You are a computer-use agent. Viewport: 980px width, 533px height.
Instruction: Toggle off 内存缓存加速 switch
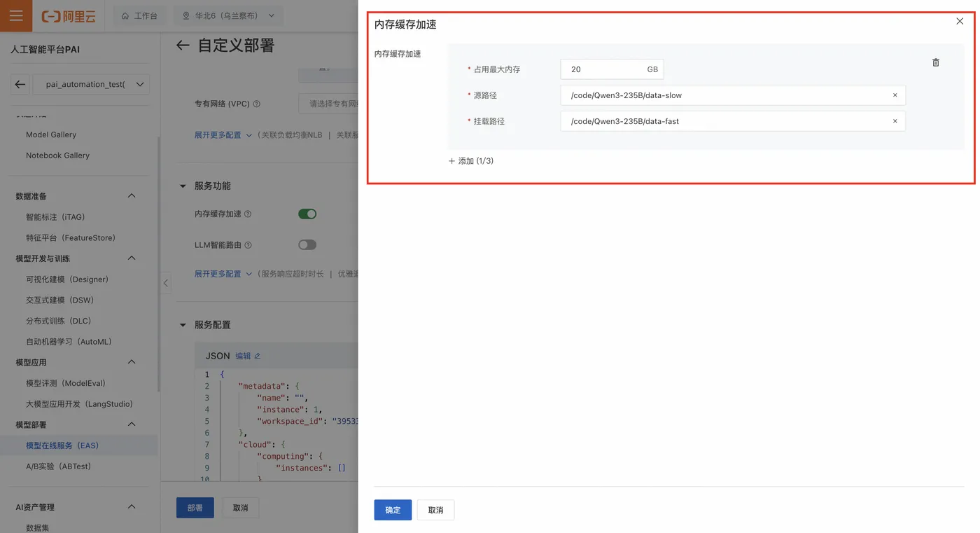click(307, 214)
